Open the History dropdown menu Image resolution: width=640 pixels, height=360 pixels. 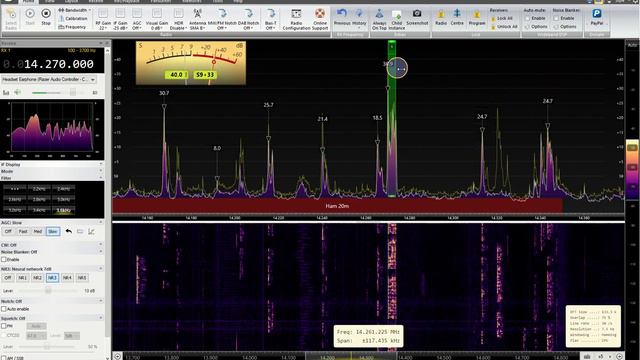359,19
